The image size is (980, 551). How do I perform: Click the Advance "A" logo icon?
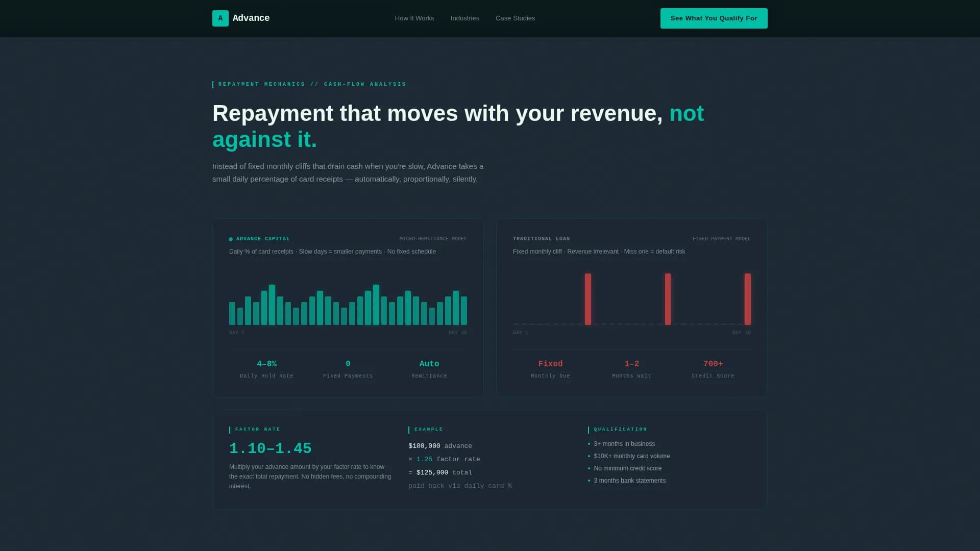click(220, 18)
